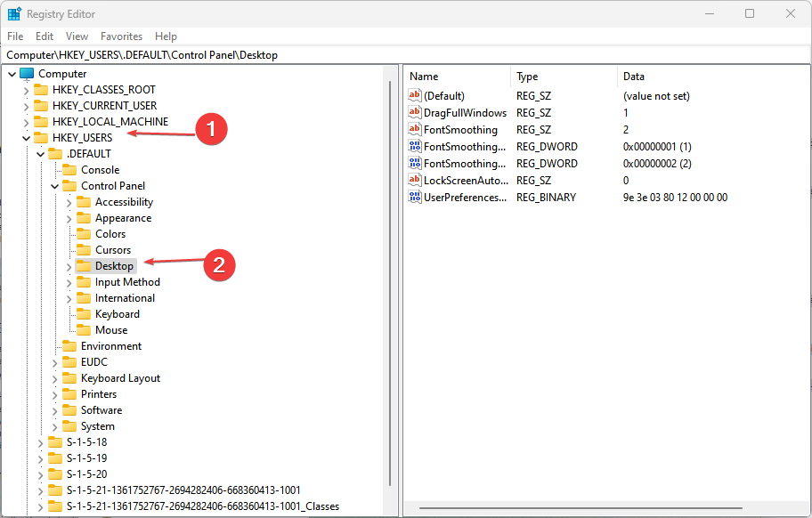Expand the HKEY_LOCAL_MACHINE key
The image size is (812, 518).
click(27, 123)
